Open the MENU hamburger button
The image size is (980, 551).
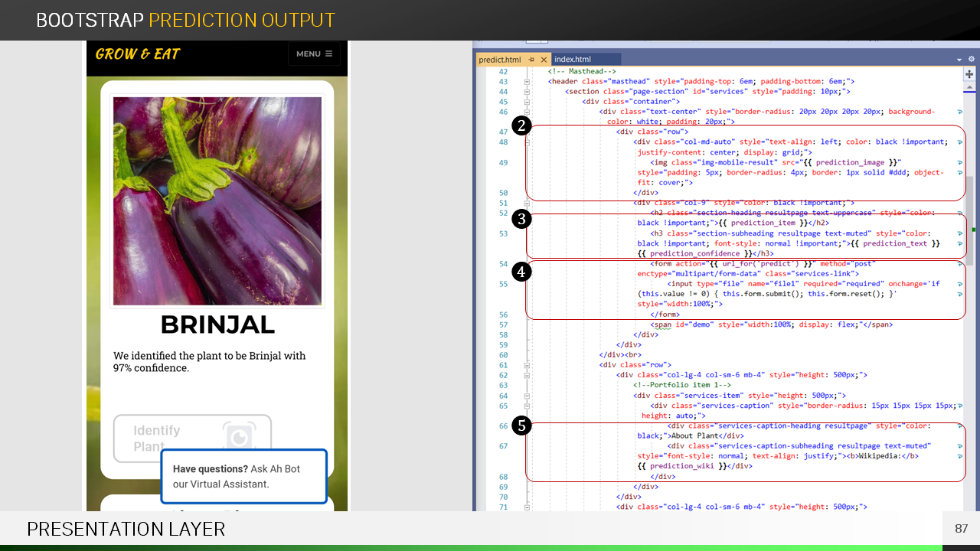pos(314,54)
